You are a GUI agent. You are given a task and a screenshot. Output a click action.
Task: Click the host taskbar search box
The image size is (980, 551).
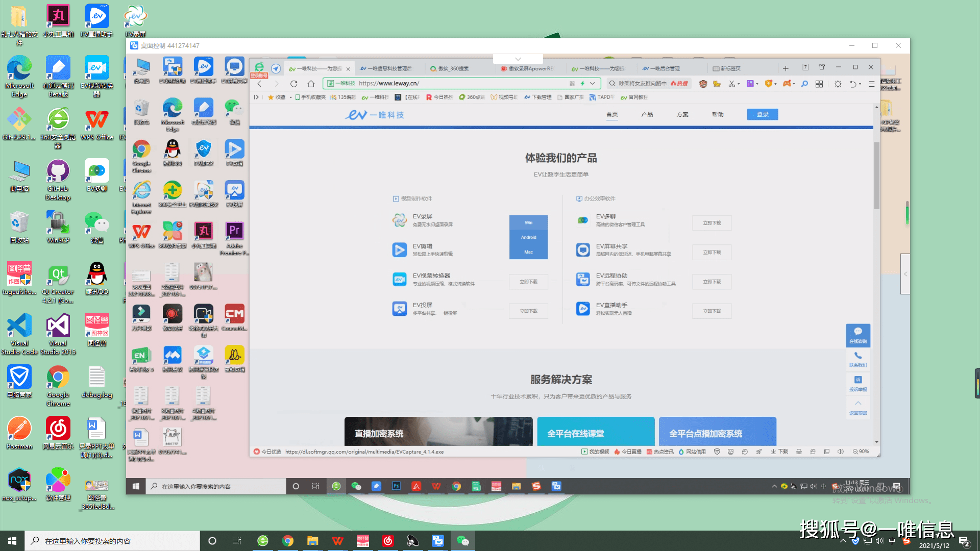112,541
